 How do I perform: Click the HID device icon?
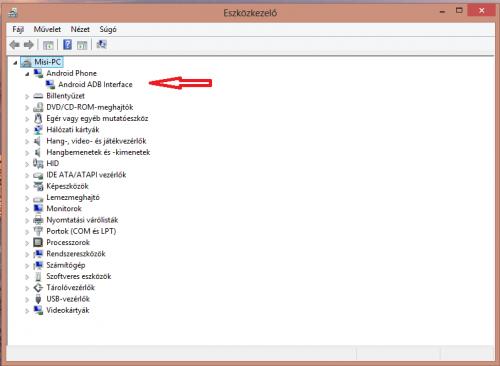tap(38, 164)
